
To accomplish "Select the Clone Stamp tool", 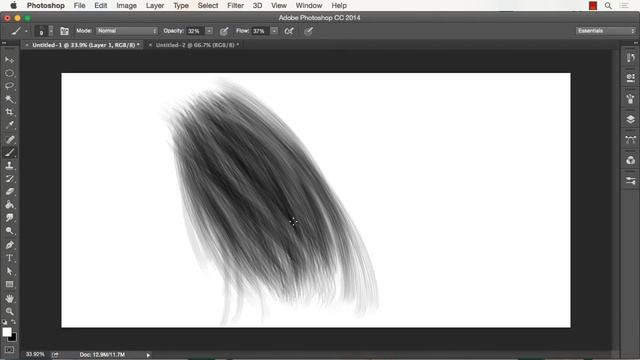I will tap(9, 166).
